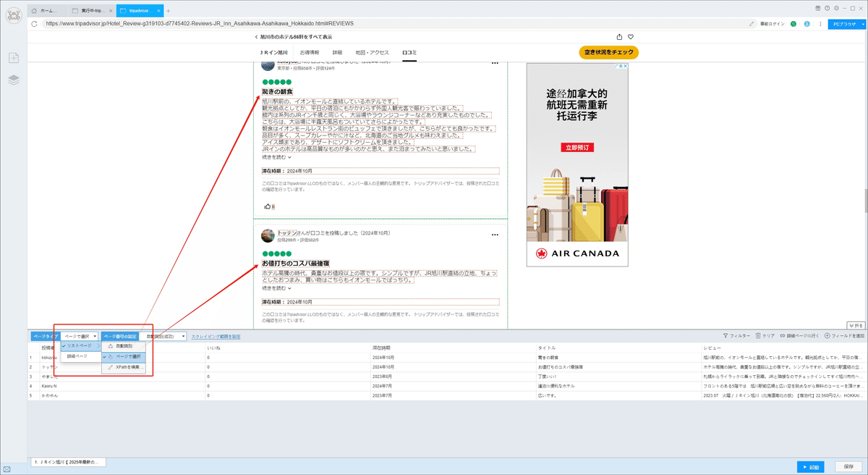Click 空き状況をチェック button
The height and width of the screenshot is (475, 868).
tap(609, 53)
